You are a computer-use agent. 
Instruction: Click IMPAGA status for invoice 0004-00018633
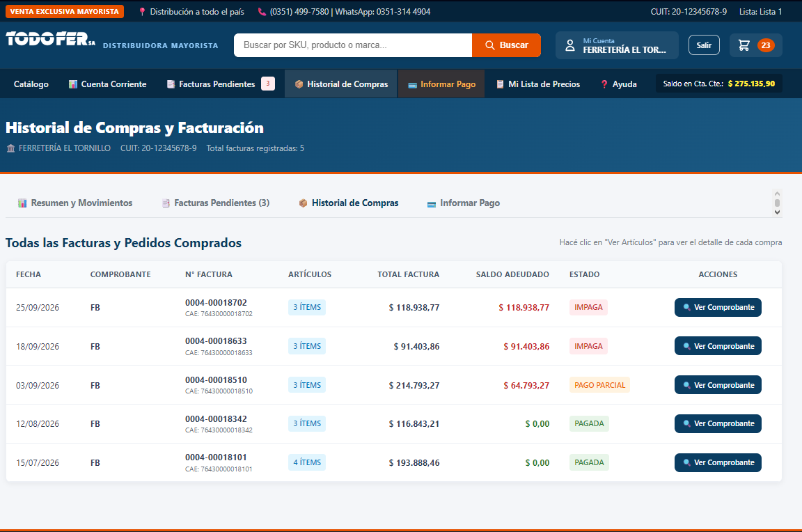(588, 346)
